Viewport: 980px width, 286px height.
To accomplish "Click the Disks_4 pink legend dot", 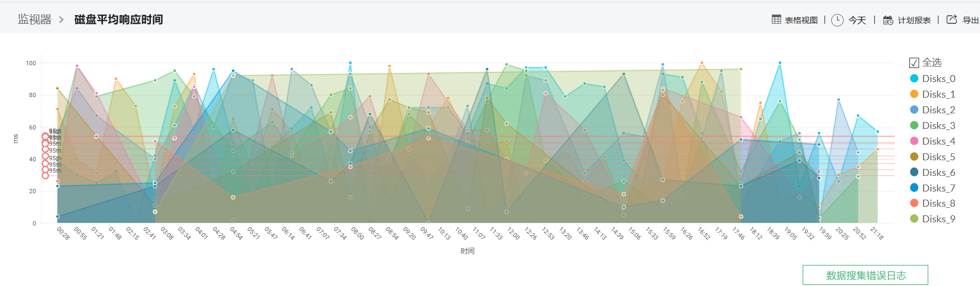I will tap(914, 141).
